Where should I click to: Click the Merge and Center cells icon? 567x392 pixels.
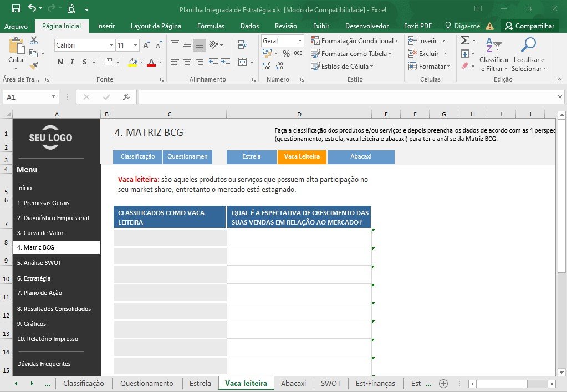[243, 62]
